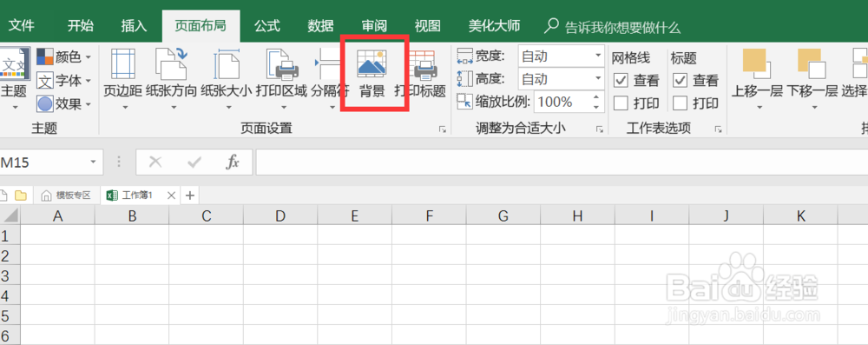Close the 工作簿1 document tab
Image resolution: width=868 pixels, height=345 pixels.
171,196
